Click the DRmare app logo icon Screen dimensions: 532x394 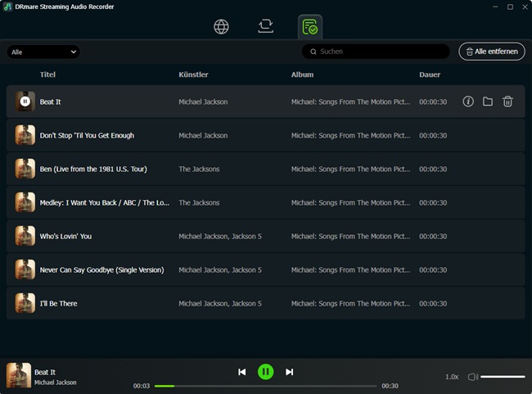(7, 7)
